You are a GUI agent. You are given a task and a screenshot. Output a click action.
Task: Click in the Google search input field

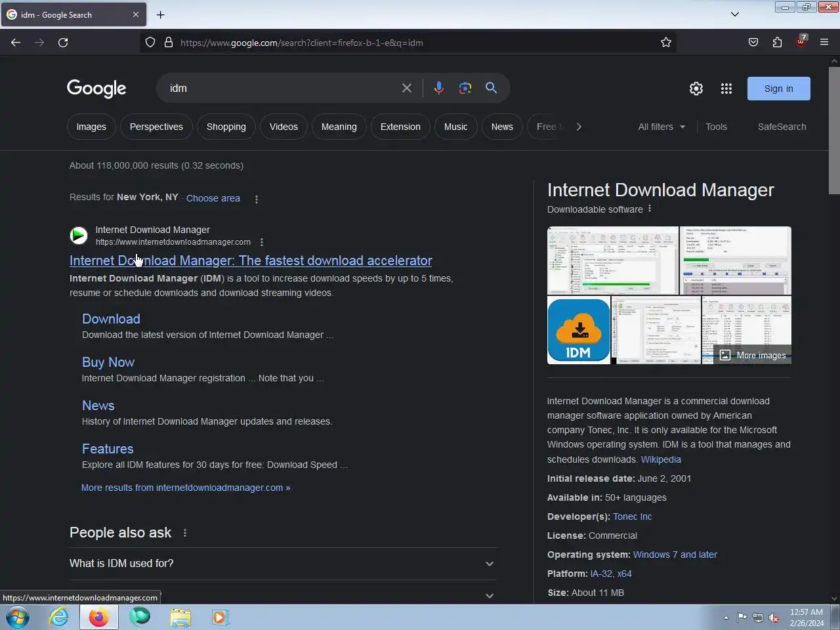(282, 88)
